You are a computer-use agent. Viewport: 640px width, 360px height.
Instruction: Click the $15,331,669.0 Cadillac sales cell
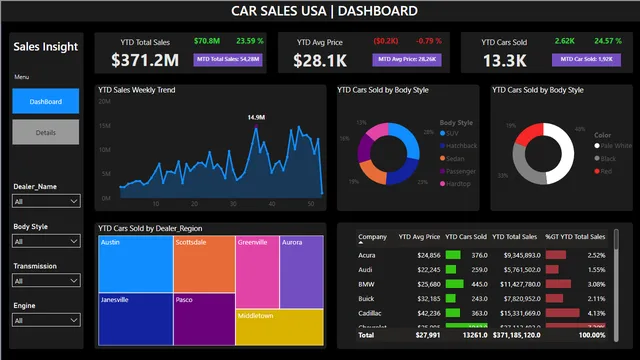click(520, 313)
